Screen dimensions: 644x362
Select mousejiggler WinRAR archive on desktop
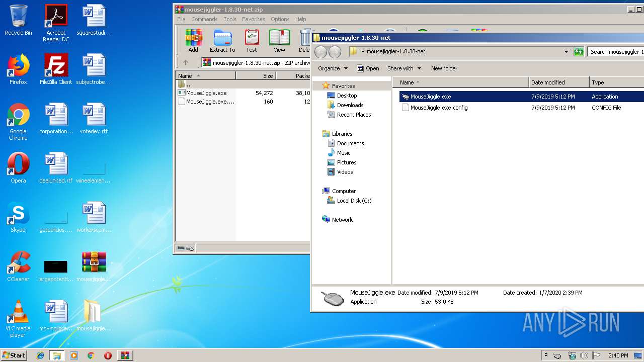pyautogui.click(x=94, y=266)
